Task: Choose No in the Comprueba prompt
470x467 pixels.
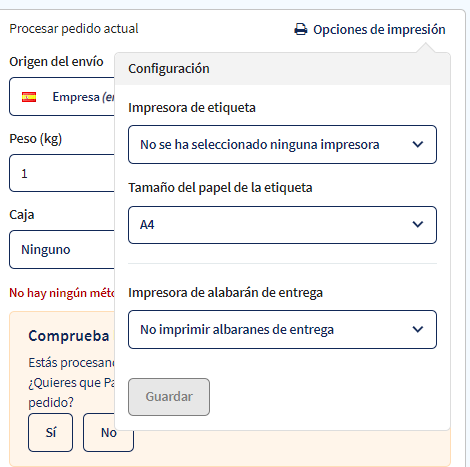Action: click(108, 433)
